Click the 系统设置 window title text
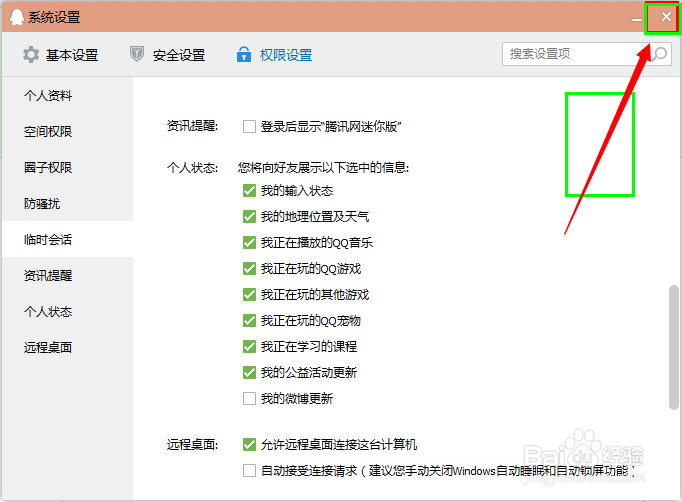The width and height of the screenshot is (682, 502). pyautogui.click(x=54, y=17)
